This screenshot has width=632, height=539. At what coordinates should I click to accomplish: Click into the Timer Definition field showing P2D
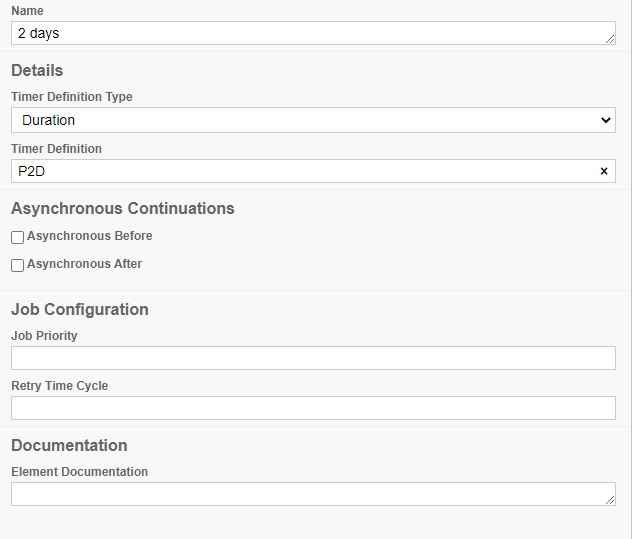pos(300,171)
